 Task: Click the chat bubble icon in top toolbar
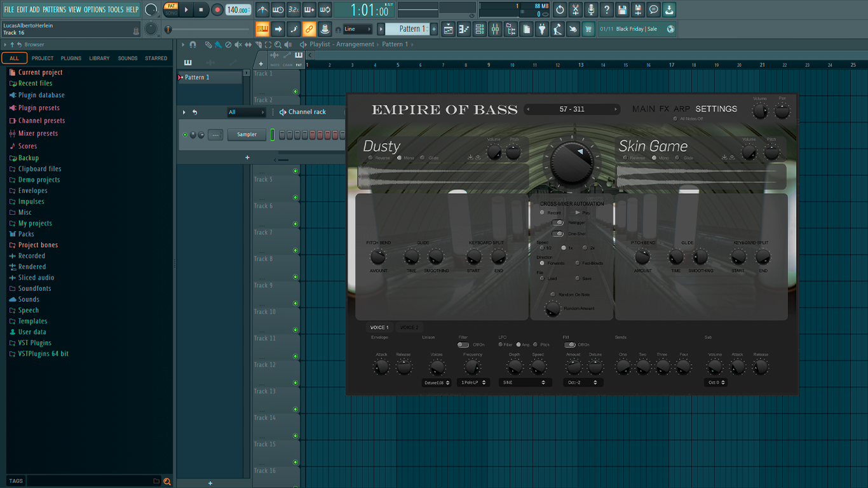coord(653,10)
